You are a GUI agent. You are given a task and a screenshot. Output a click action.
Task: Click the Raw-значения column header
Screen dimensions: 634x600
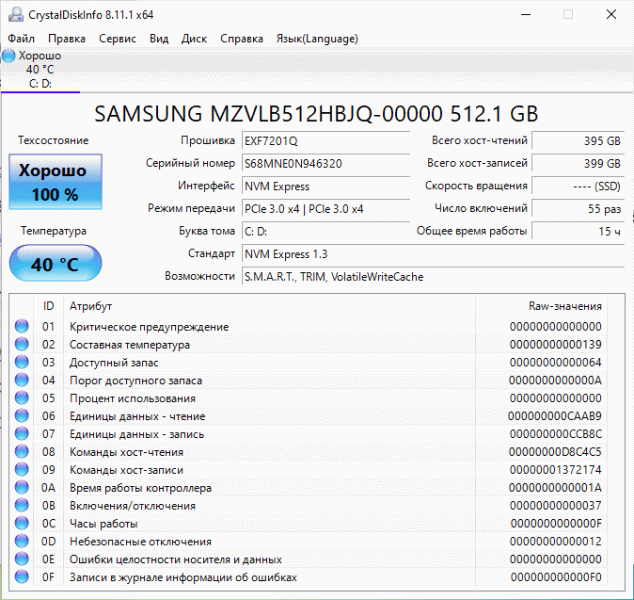point(542,306)
